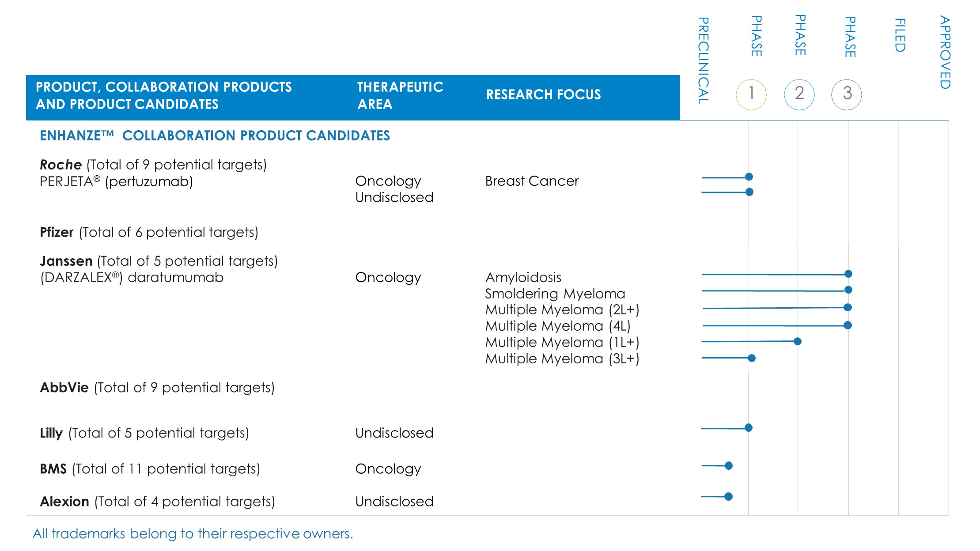Click the Lilly row progress dot
This screenshot has width=980, height=551.
[x=749, y=427]
